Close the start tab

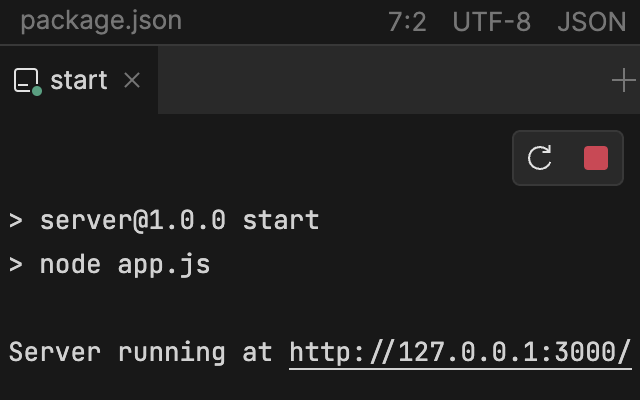click(x=132, y=81)
